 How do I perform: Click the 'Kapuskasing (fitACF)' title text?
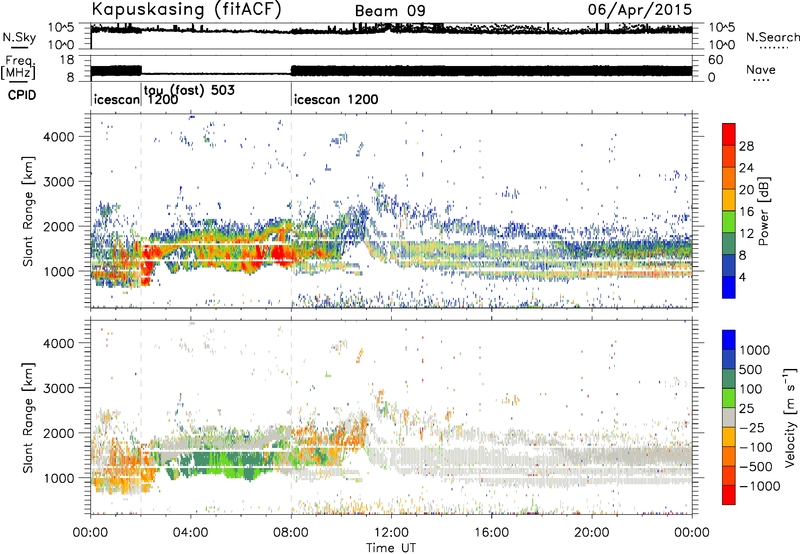click(x=186, y=9)
